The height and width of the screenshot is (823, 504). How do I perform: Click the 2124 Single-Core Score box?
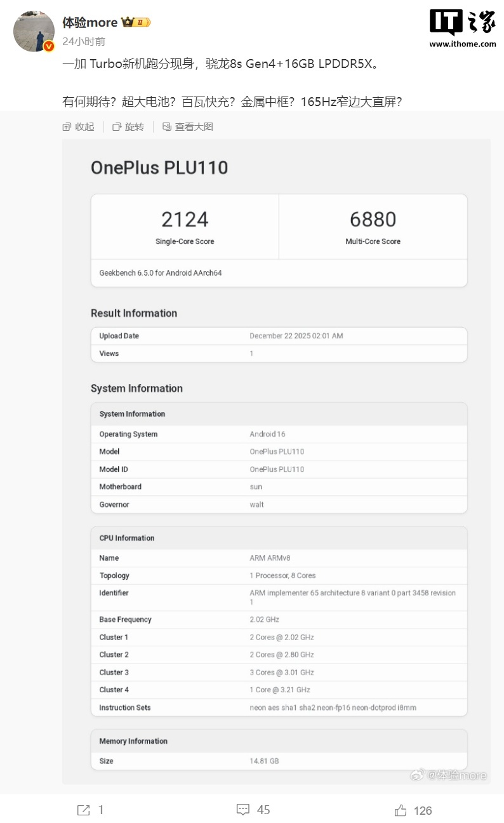[185, 227]
